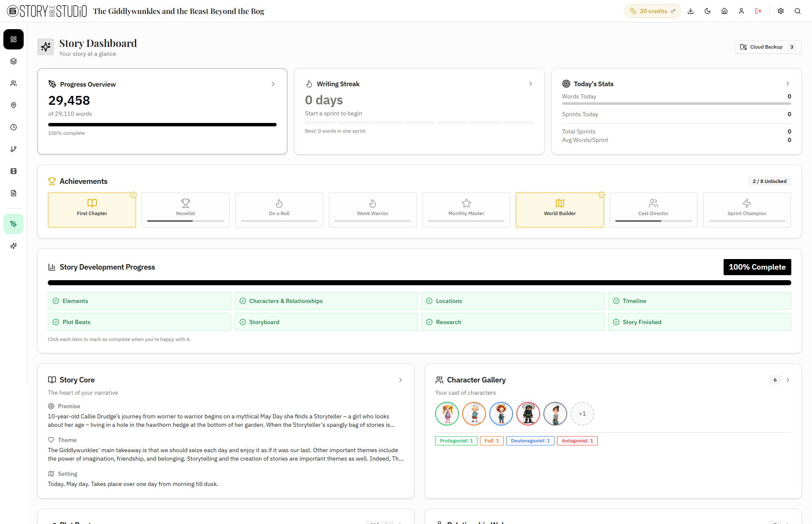Viewport: 812px width, 524px height.
Task: Toggle Elements completion item
Action: point(140,301)
